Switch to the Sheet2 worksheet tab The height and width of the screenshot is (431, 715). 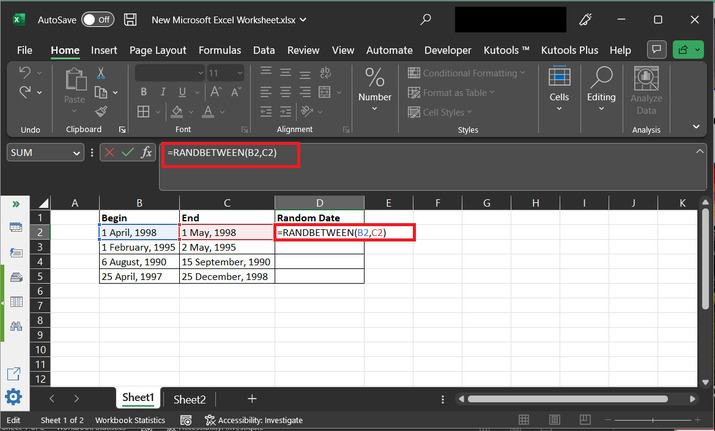[189, 399]
